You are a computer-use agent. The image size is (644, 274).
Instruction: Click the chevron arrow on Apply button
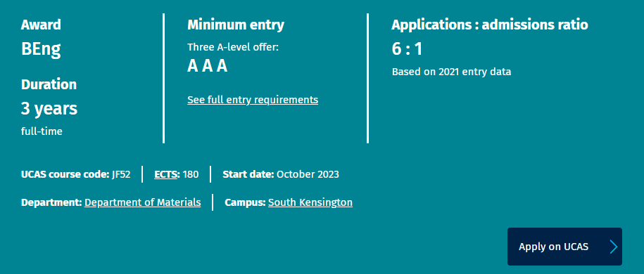pyautogui.click(x=614, y=247)
